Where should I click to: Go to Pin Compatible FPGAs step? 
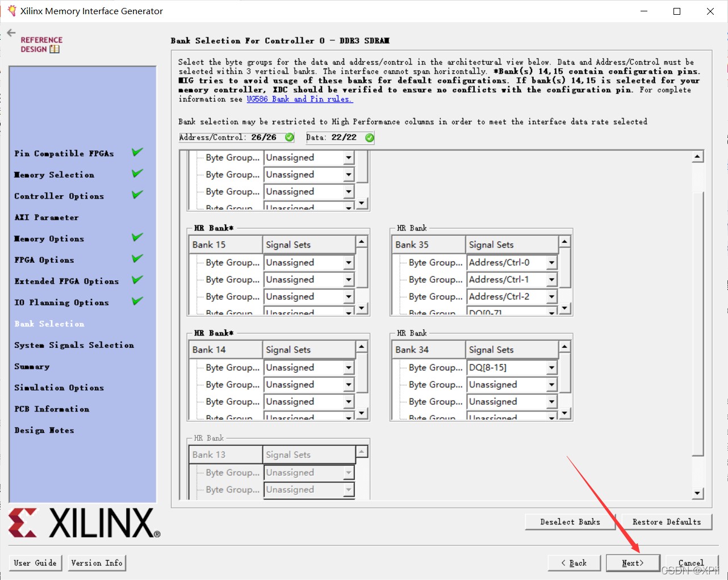(64, 154)
